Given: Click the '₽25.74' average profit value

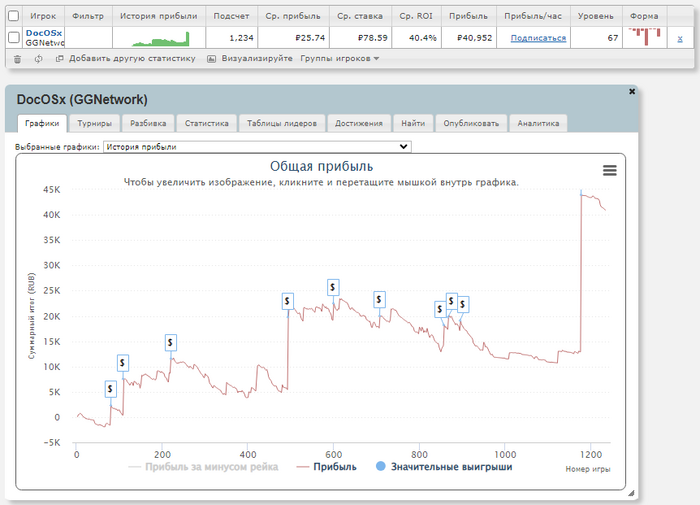Looking at the screenshot, I should pos(310,38).
